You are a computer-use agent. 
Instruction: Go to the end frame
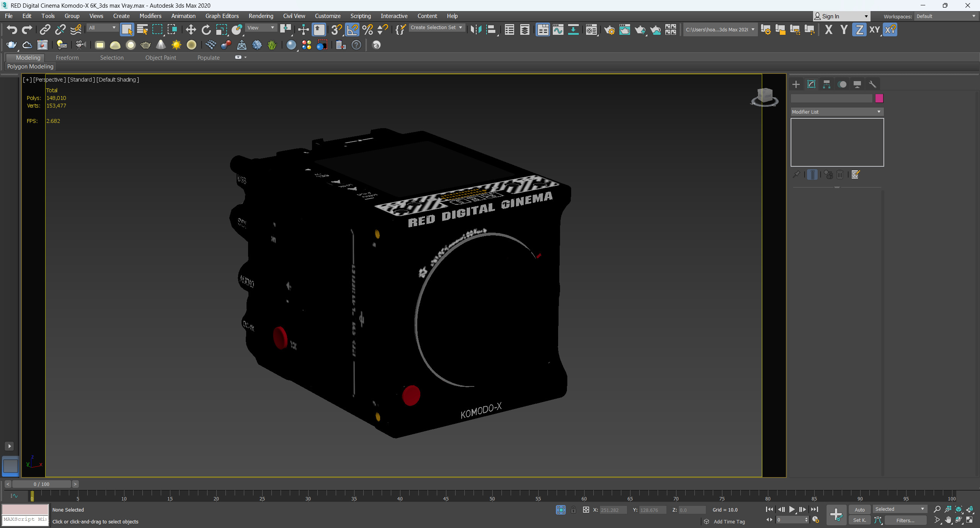coord(814,509)
